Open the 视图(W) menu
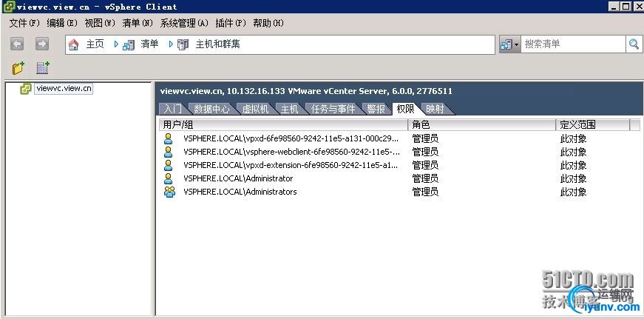 point(100,24)
